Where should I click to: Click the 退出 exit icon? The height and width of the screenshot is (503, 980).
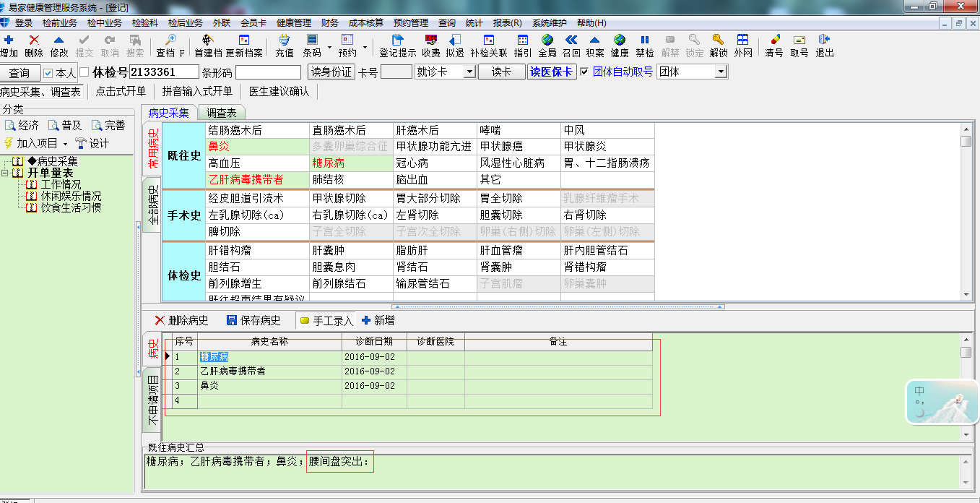coord(825,40)
